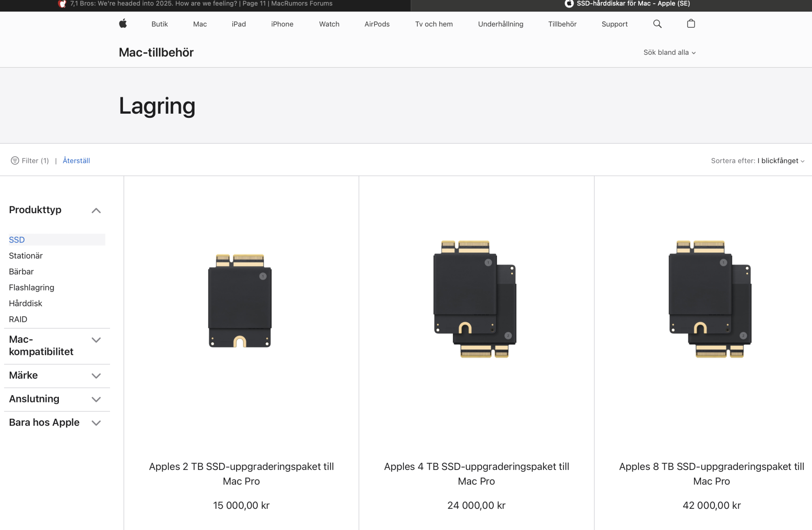
Task: Toggle the Filter (1) panel
Action: 30,160
